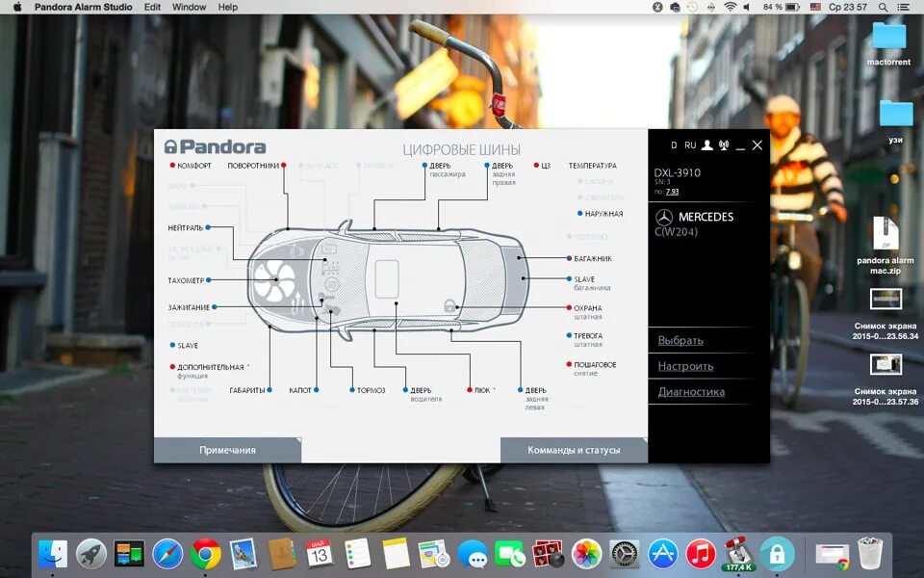Open Notification Center in menu bar

pos(903,7)
